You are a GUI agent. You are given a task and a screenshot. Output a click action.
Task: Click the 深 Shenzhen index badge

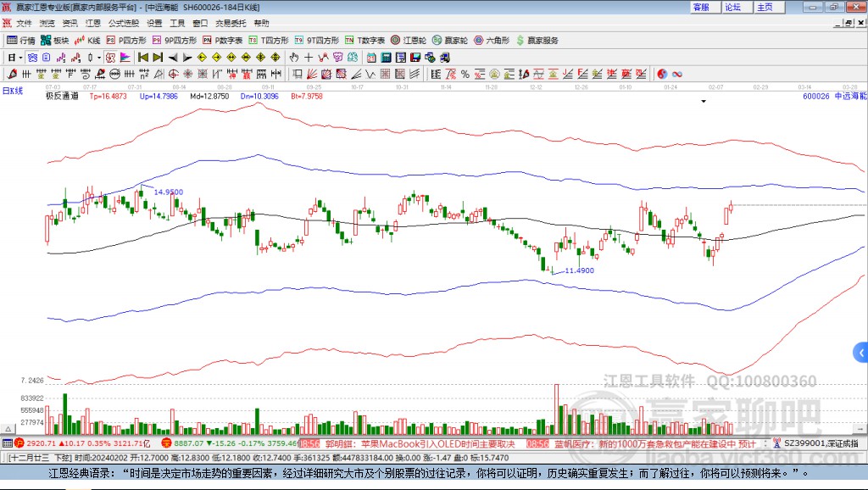[166, 443]
